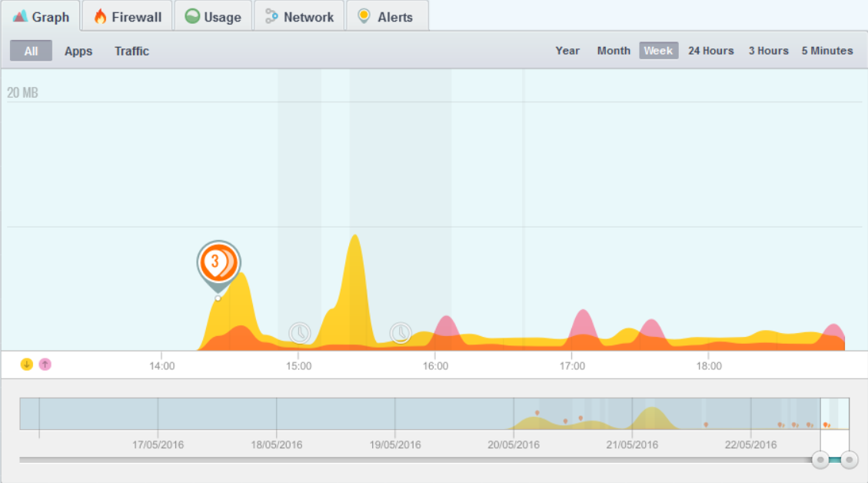This screenshot has height=483, width=868.
Task: Click the left handle of timeline slider
Action: [820, 460]
